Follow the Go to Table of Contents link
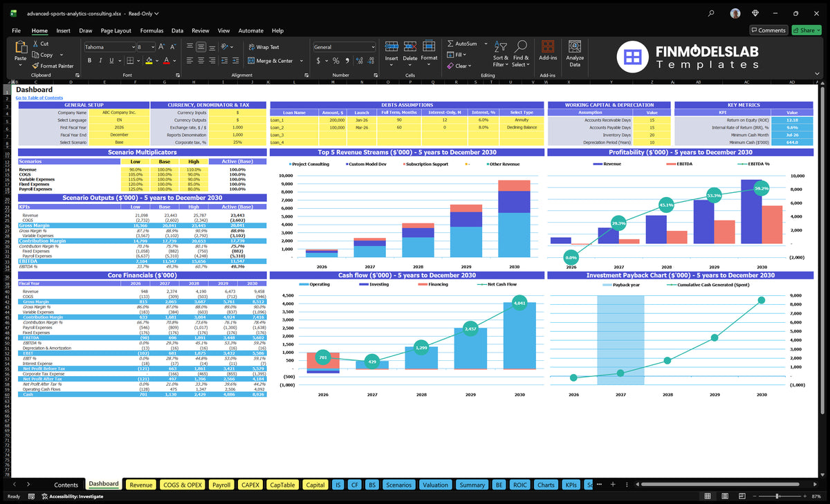830x504 pixels. [x=39, y=98]
